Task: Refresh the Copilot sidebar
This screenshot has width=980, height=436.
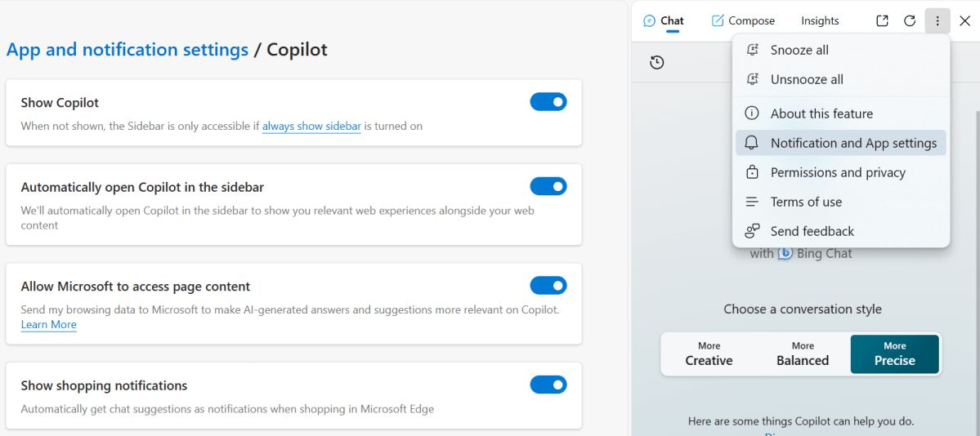Action: coord(910,21)
